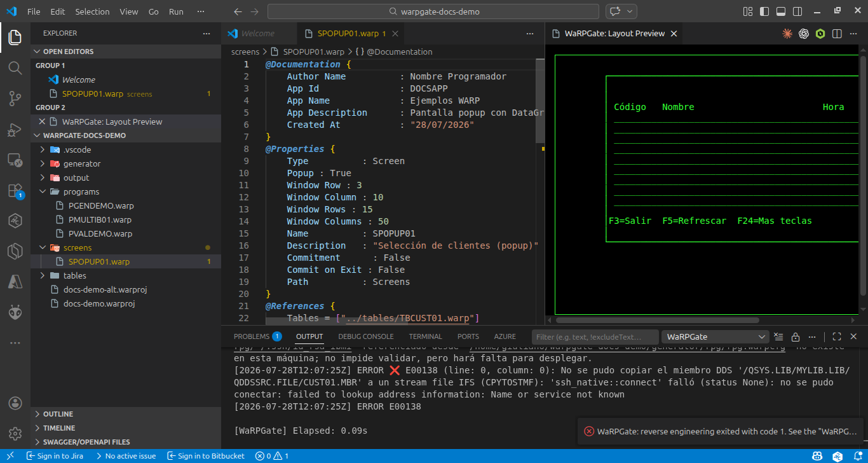Expand the .vscode folder
Screen dimensions: 868x463
click(x=126, y=149)
